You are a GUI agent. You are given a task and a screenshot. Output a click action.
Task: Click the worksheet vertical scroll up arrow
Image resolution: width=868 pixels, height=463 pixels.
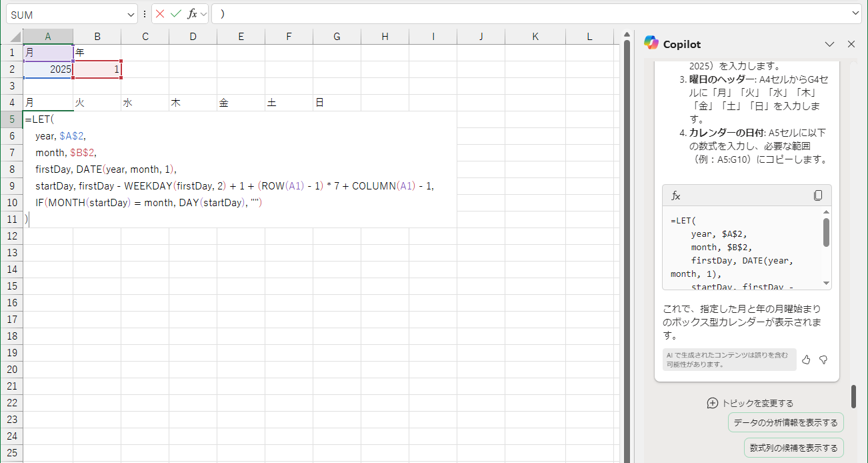pyautogui.click(x=627, y=34)
